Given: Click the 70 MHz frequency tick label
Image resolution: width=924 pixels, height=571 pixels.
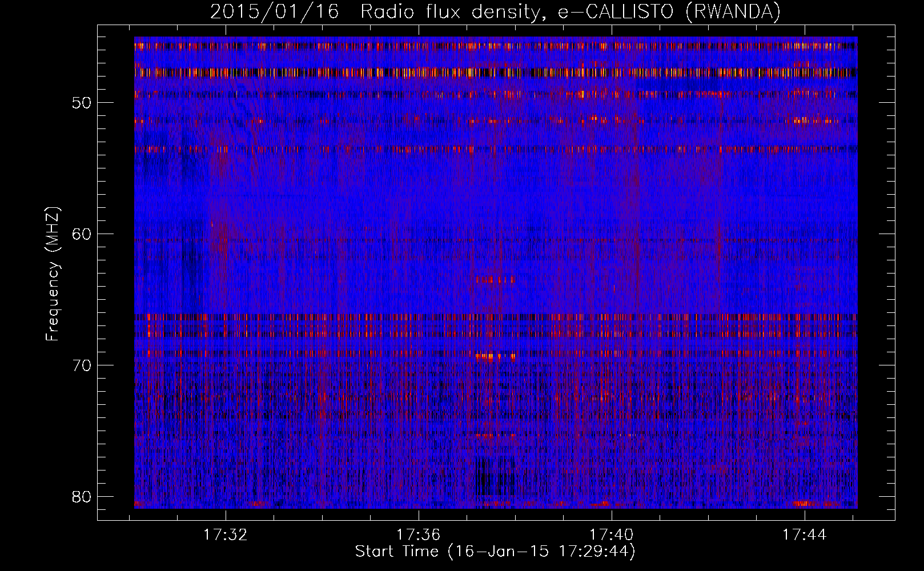Looking at the screenshot, I should (81, 365).
